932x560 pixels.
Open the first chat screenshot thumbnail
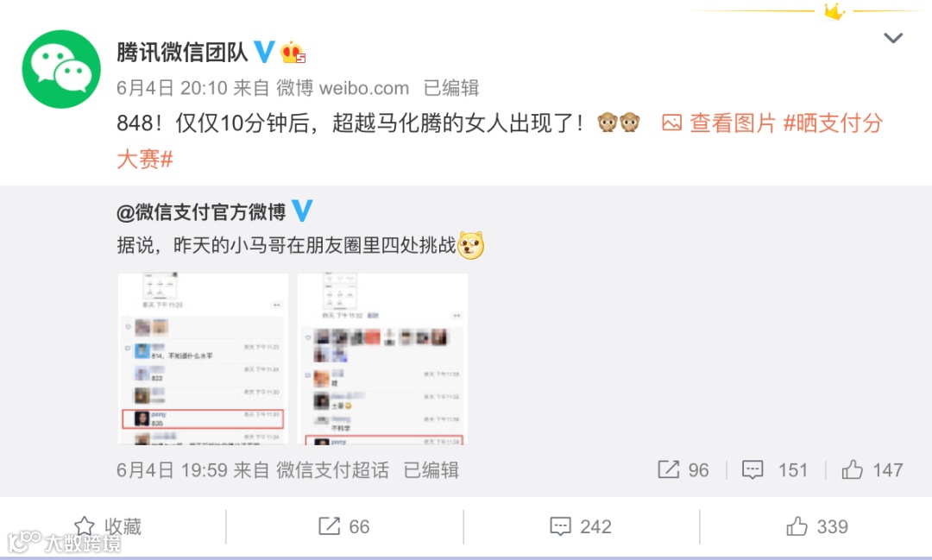(x=204, y=358)
